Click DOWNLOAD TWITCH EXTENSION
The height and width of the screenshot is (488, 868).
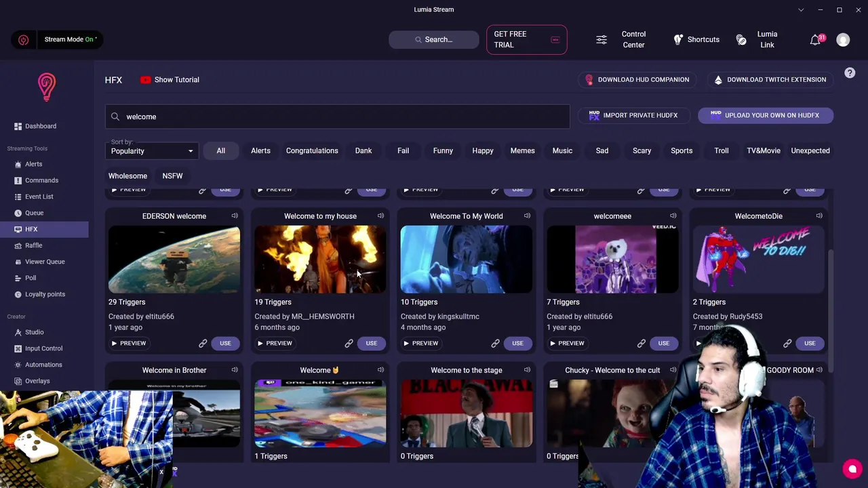pos(770,80)
